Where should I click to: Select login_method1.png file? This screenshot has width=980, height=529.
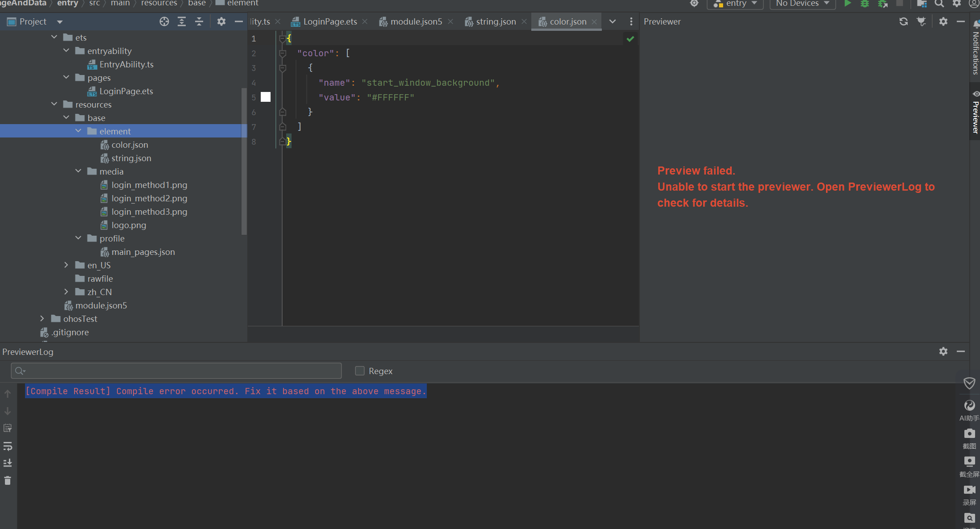coord(149,185)
